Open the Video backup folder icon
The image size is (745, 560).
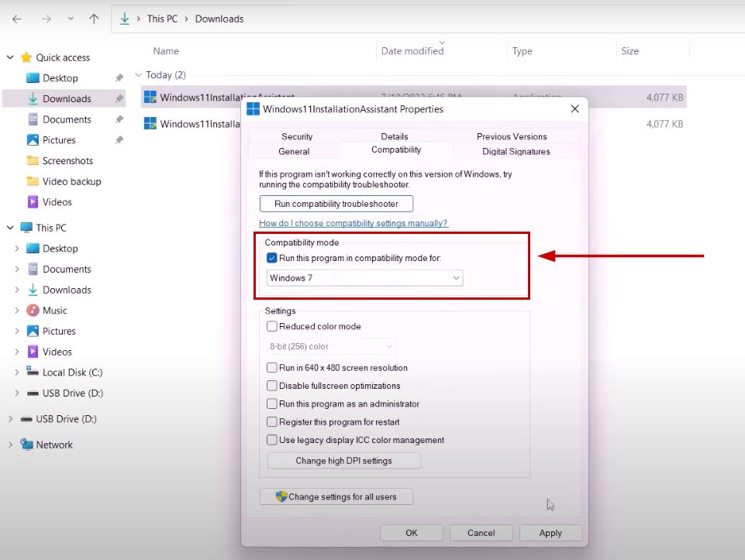(33, 181)
